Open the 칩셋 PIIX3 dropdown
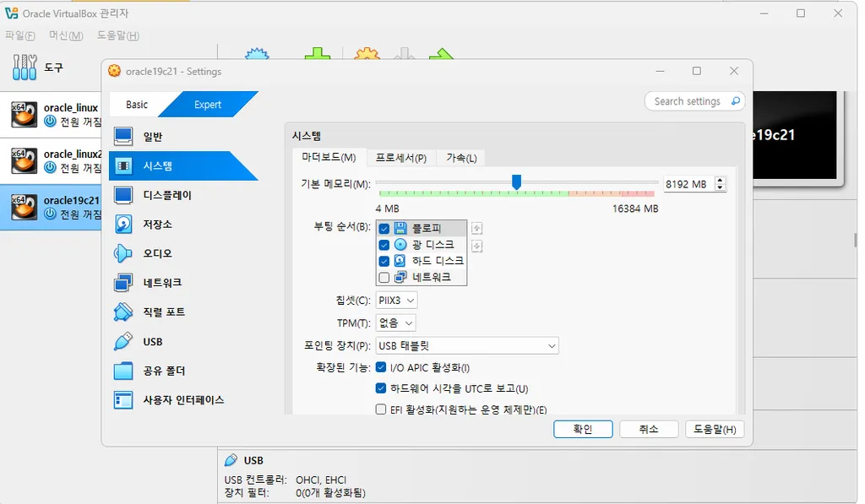The width and height of the screenshot is (865, 504). click(396, 300)
